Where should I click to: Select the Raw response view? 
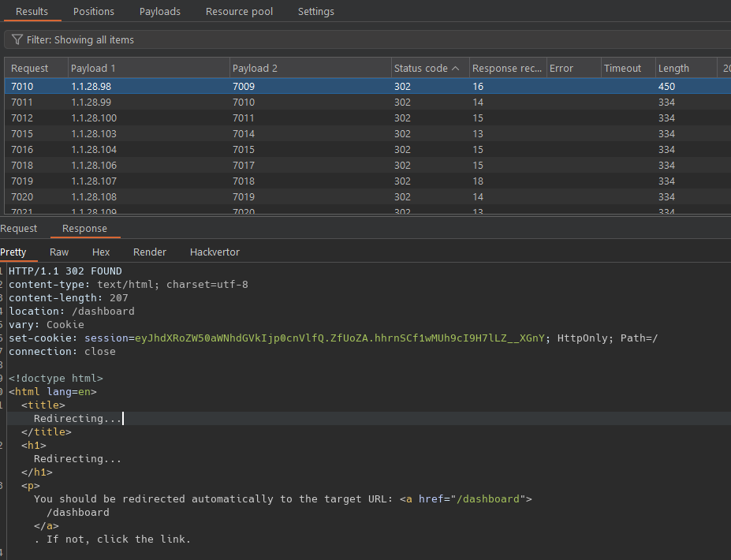pyautogui.click(x=59, y=252)
